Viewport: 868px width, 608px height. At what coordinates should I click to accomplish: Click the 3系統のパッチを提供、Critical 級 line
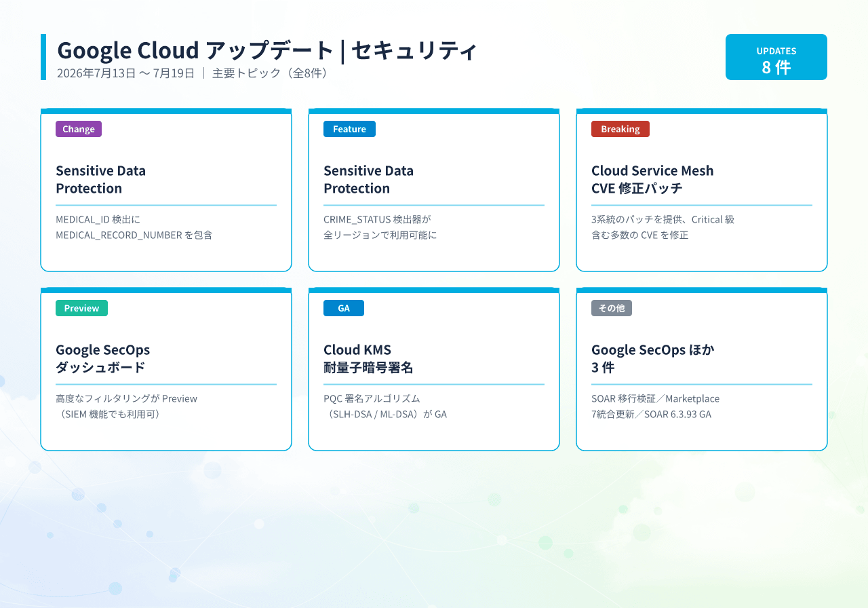tap(663, 219)
